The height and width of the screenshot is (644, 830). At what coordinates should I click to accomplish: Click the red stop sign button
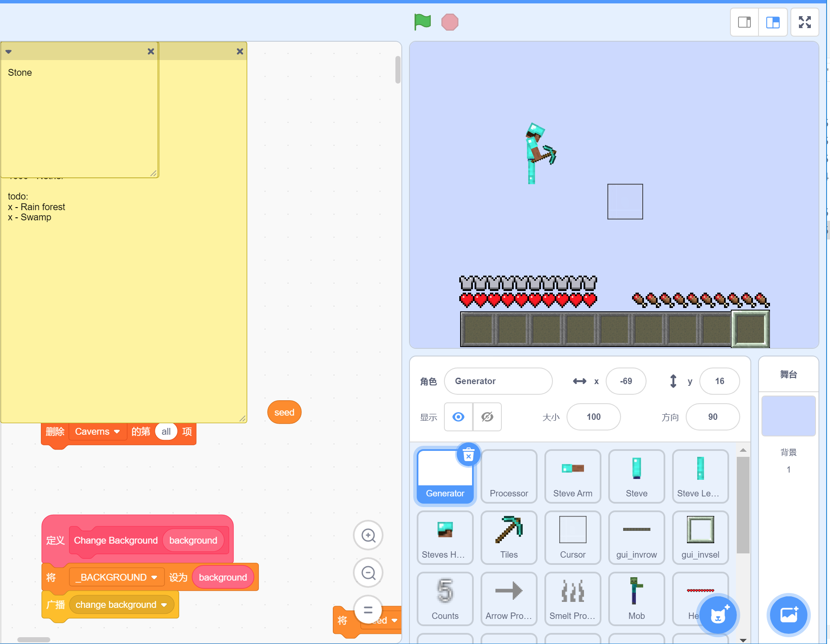pos(449,22)
